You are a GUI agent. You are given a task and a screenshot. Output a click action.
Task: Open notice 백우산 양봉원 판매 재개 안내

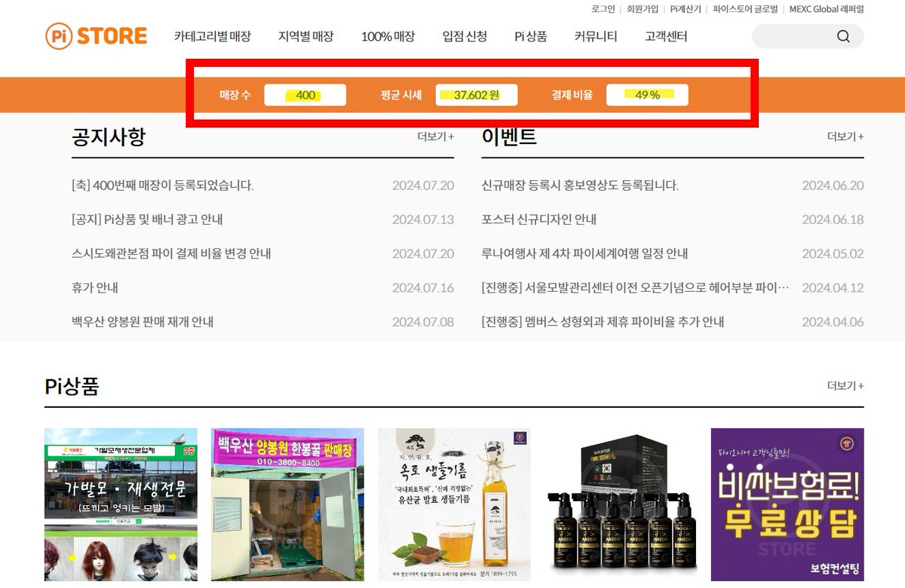[143, 321]
